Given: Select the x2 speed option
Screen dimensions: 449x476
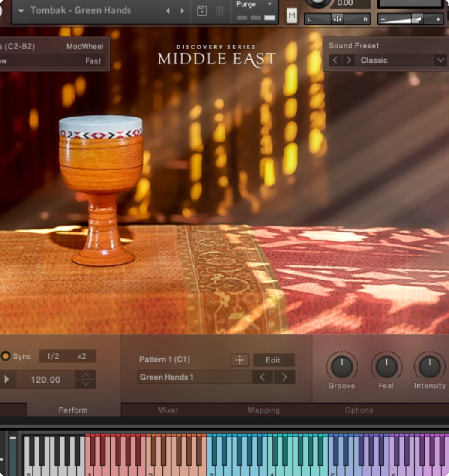Looking at the screenshot, I should pyautogui.click(x=81, y=356).
